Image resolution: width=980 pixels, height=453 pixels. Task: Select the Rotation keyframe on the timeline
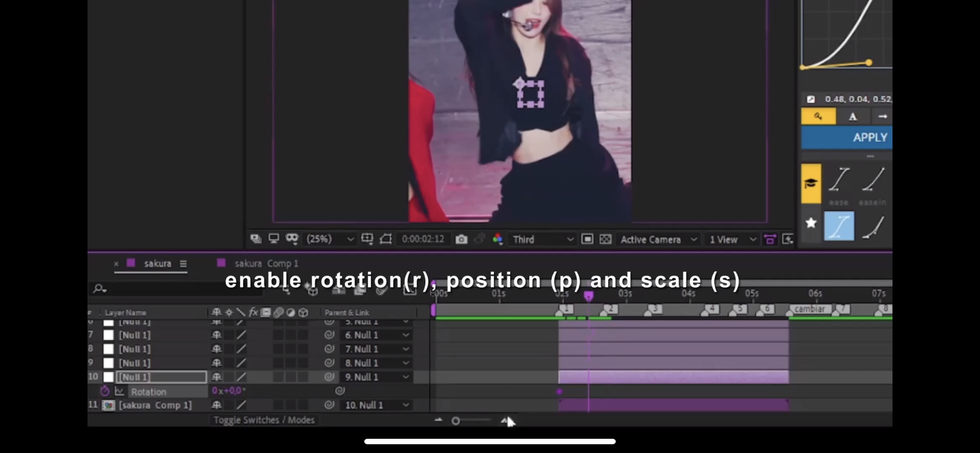[x=559, y=391]
